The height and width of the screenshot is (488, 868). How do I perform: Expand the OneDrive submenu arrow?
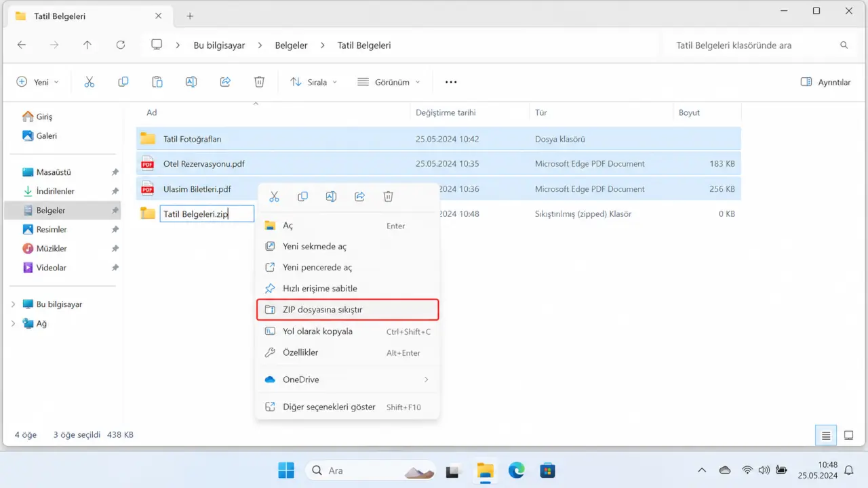pyautogui.click(x=426, y=380)
